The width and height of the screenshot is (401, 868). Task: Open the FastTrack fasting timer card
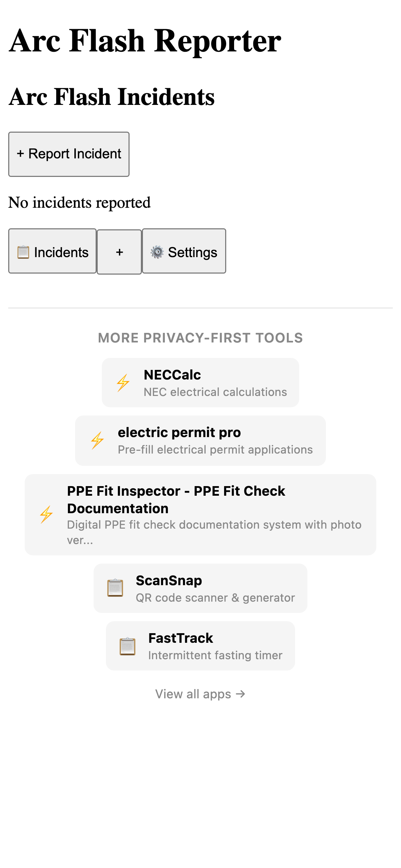click(200, 646)
